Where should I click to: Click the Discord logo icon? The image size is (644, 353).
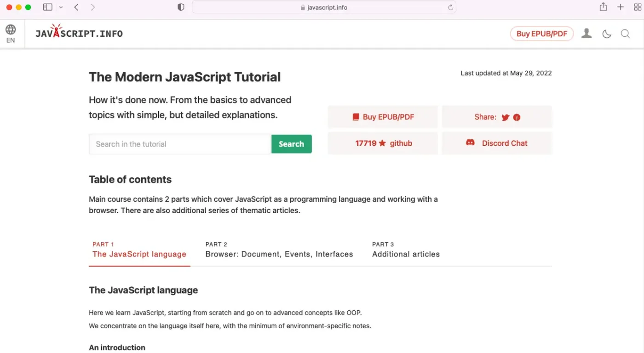[470, 143]
